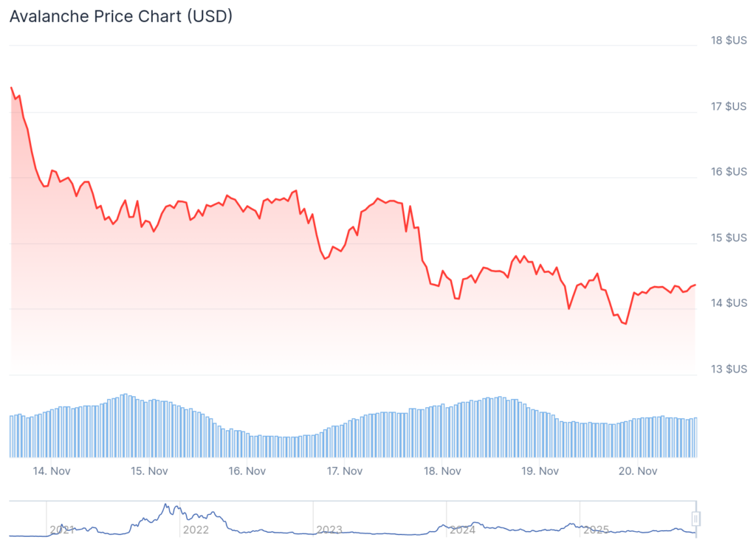
Task: Click the 17. Nov date label
Action: pyautogui.click(x=344, y=471)
